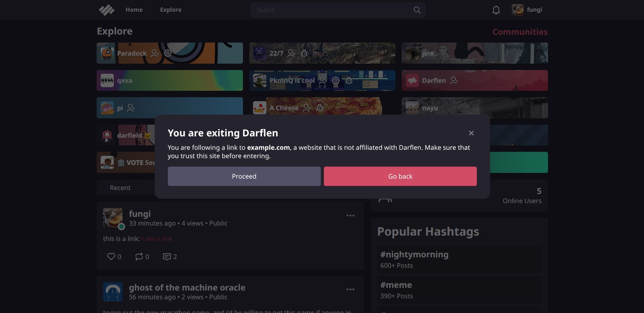Close the exiting Darflen dialog

471,133
